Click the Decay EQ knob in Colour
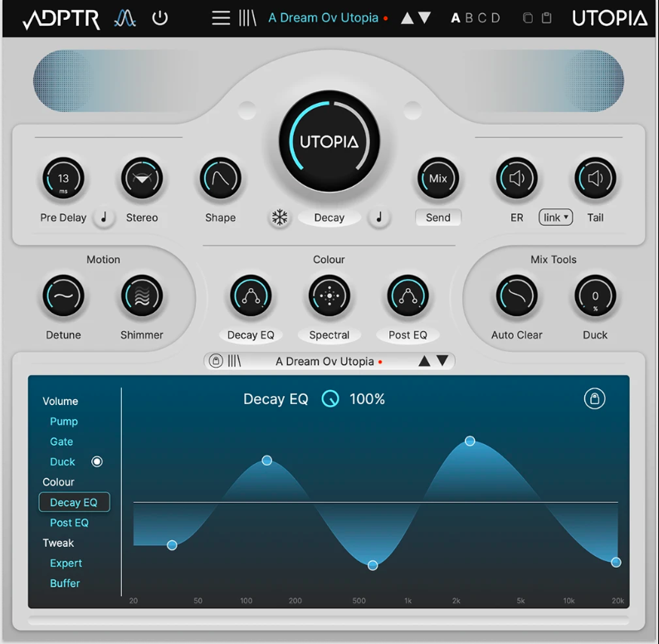The width and height of the screenshot is (659, 644). (x=251, y=296)
